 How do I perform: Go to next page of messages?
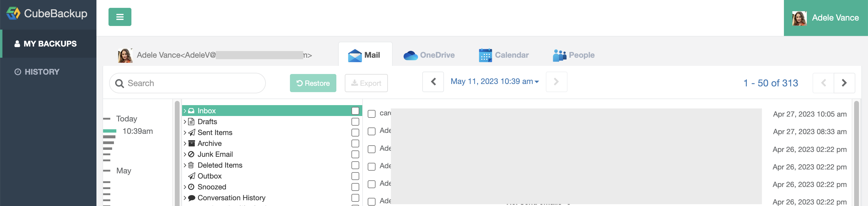pos(844,83)
